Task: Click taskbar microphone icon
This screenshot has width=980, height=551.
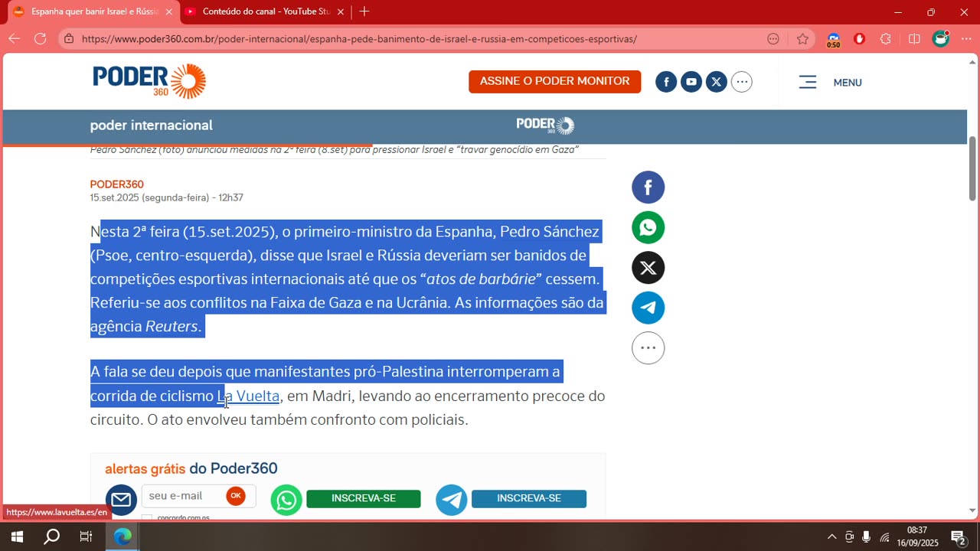Action: click(x=867, y=536)
